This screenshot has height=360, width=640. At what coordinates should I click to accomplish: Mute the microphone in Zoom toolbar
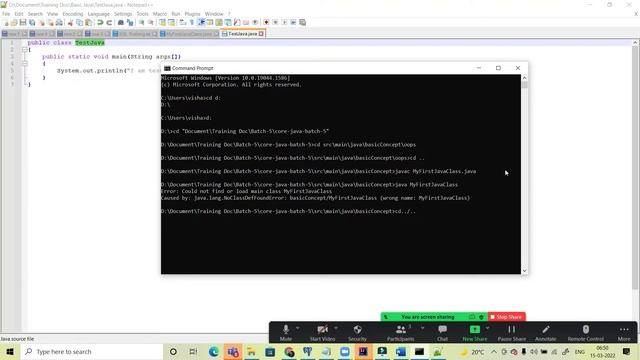(x=286, y=333)
